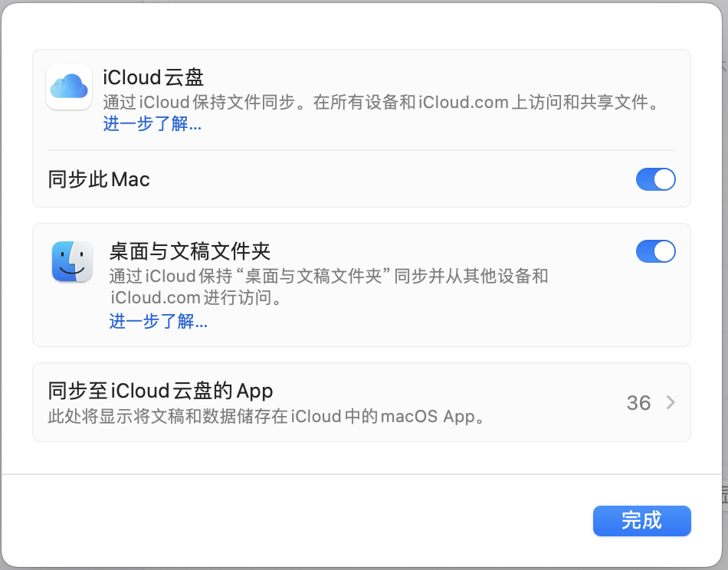
Task: Click the 此处将显示将文稿和数据 description text
Action: coord(266,418)
